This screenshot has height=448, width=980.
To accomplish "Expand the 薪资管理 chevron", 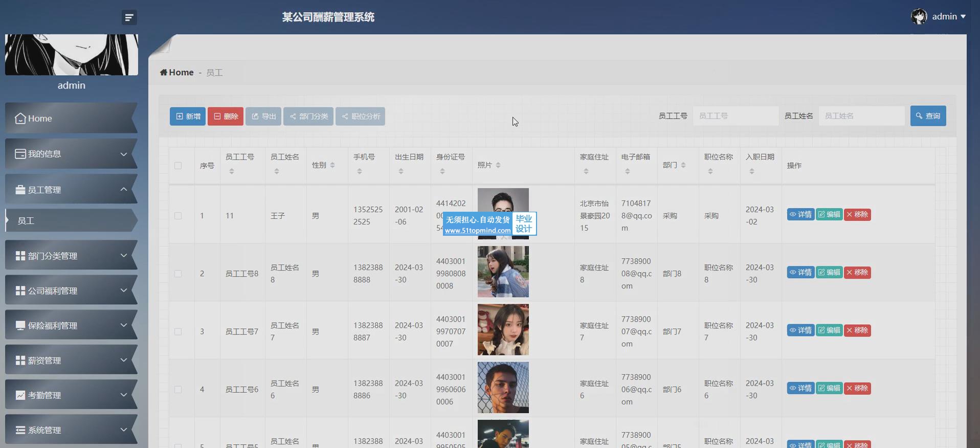I will (123, 360).
